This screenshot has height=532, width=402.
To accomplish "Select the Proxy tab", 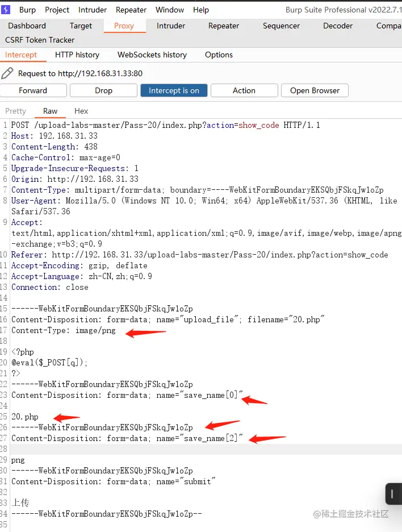I will [124, 26].
